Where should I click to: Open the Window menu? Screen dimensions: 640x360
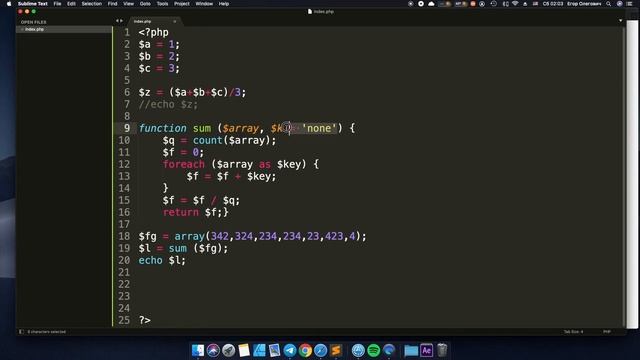[x=204, y=4]
